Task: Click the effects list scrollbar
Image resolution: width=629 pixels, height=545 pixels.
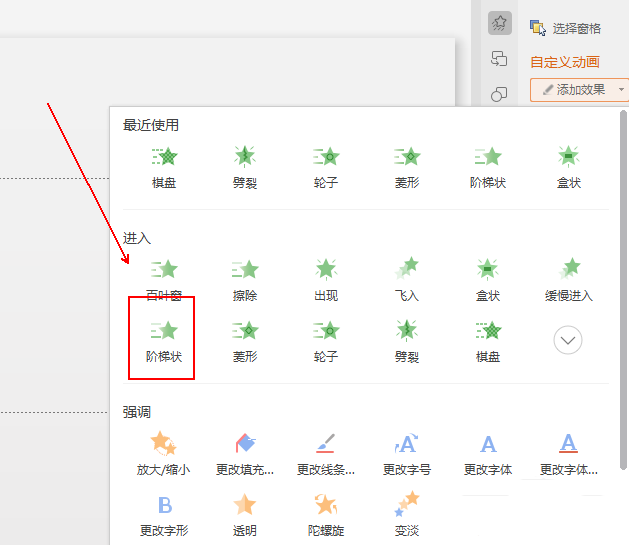Action: [623, 289]
